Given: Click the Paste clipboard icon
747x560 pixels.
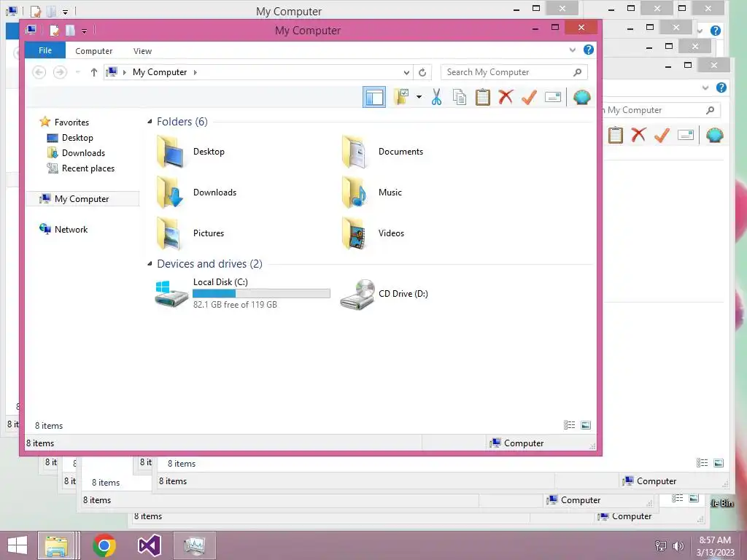Looking at the screenshot, I should tap(483, 97).
